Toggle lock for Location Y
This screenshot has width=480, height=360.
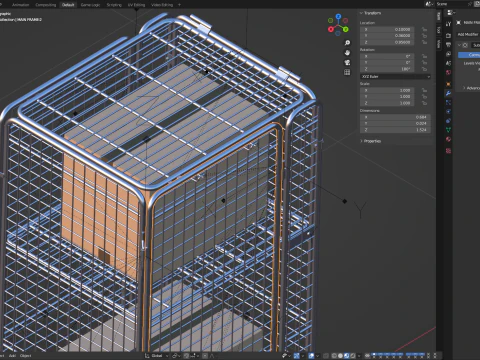click(424, 36)
